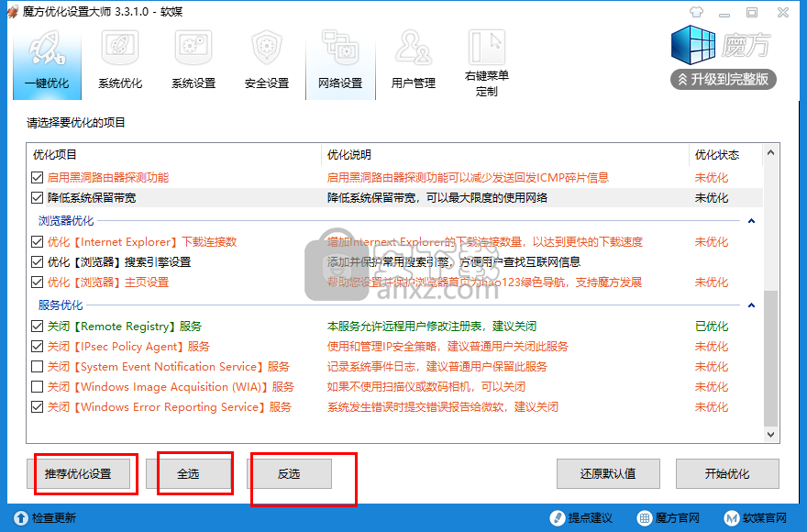This screenshot has width=807, height=532.
Task: Uncheck 降低系统保留带宽
Action: [x=37, y=198]
